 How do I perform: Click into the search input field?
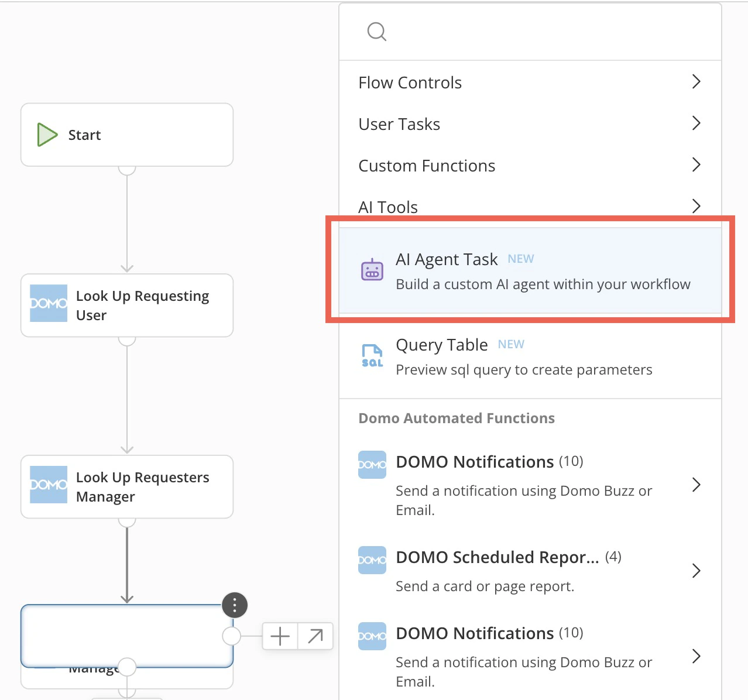point(530,32)
